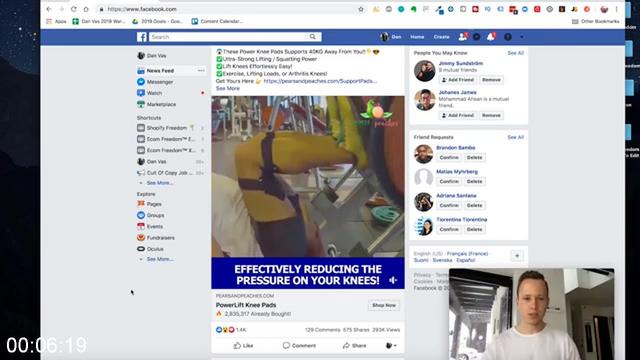This screenshot has height=360, width=640.
Task: Add Jimmy Sundström as a friend
Action: [x=458, y=80]
